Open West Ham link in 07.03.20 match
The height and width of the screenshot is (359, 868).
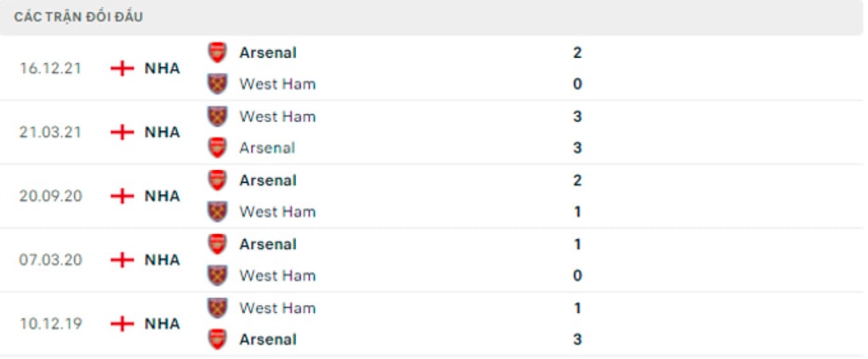(277, 276)
